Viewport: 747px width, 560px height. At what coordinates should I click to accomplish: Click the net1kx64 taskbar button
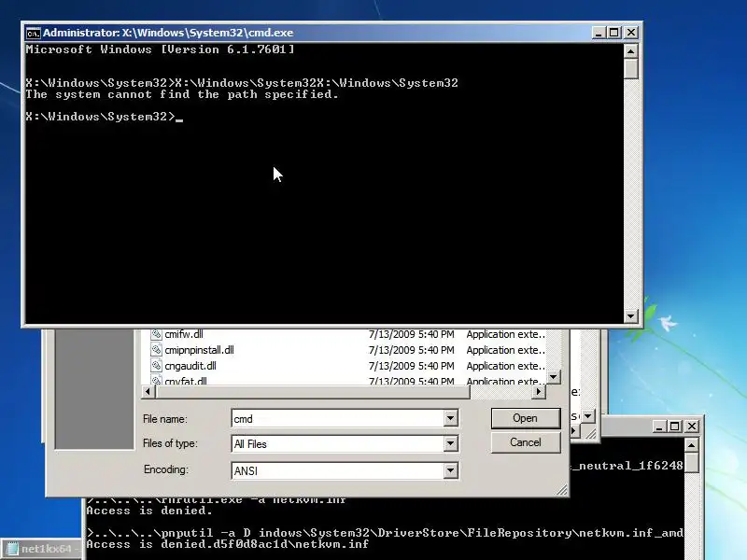click(x=40, y=549)
